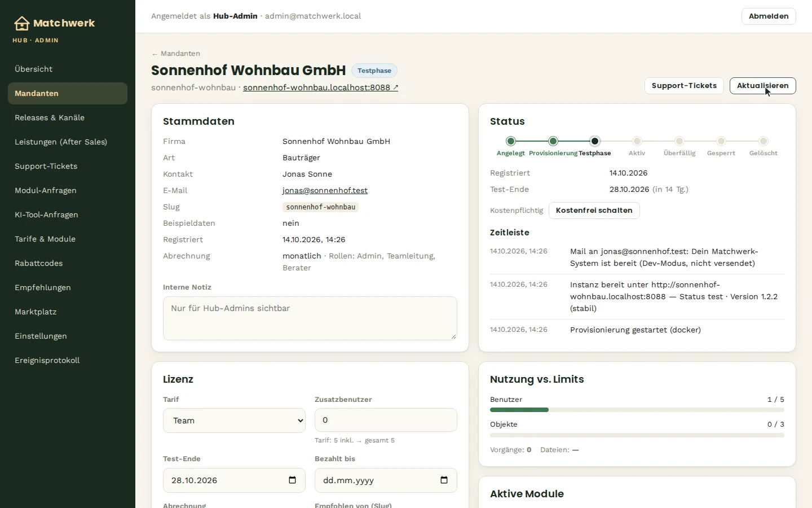
Task: Go back via the Mandanten breadcrumb link
Action: coord(175,54)
